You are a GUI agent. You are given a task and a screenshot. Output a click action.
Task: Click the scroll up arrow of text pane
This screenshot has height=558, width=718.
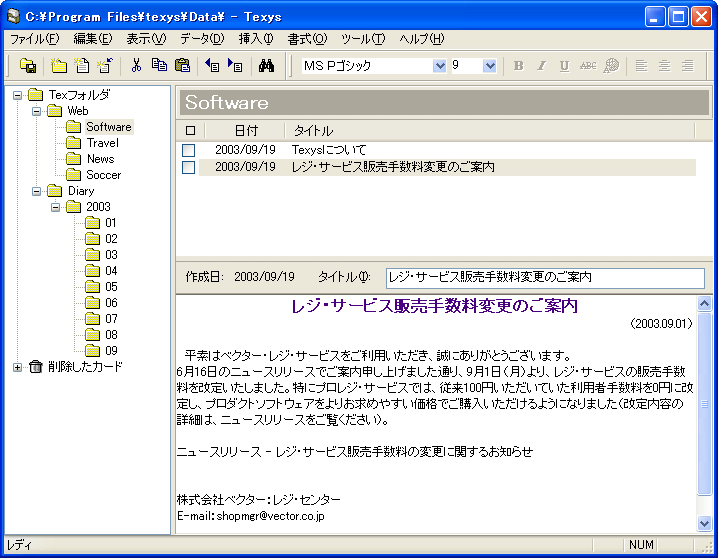704,303
